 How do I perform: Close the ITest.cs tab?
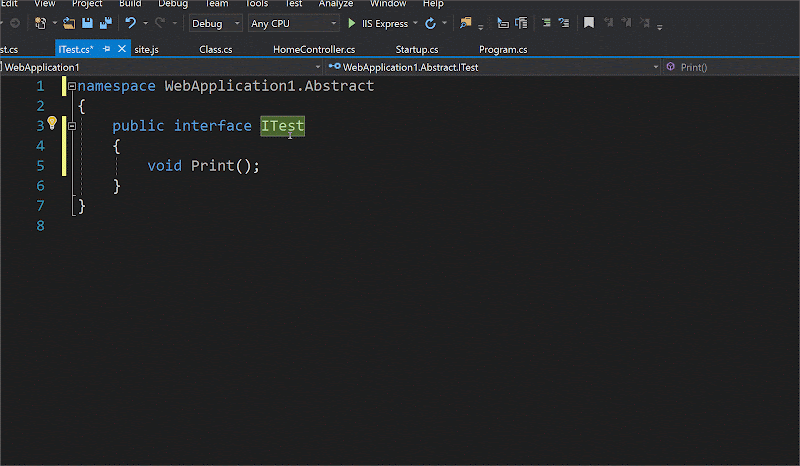pyautogui.click(x=121, y=49)
